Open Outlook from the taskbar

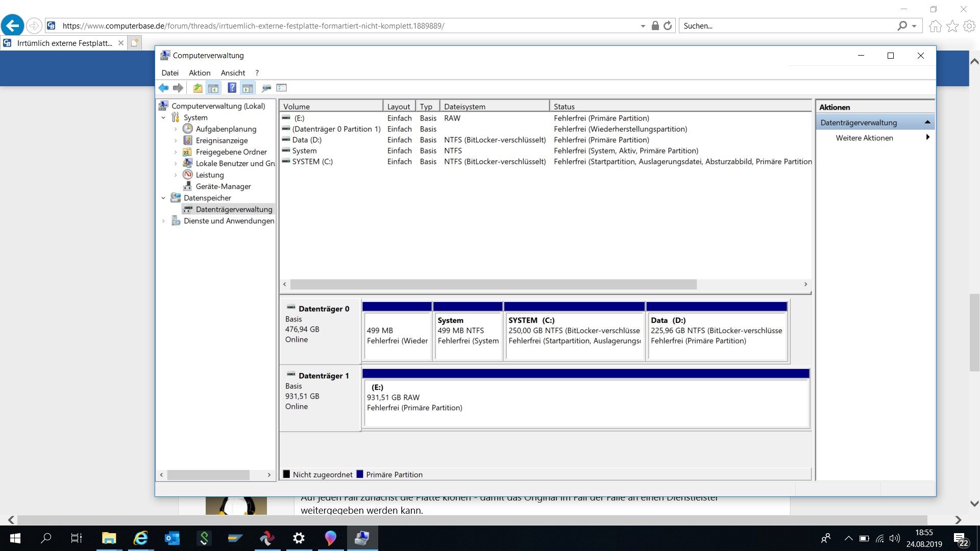pyautogui.click(x=172, y=538)
